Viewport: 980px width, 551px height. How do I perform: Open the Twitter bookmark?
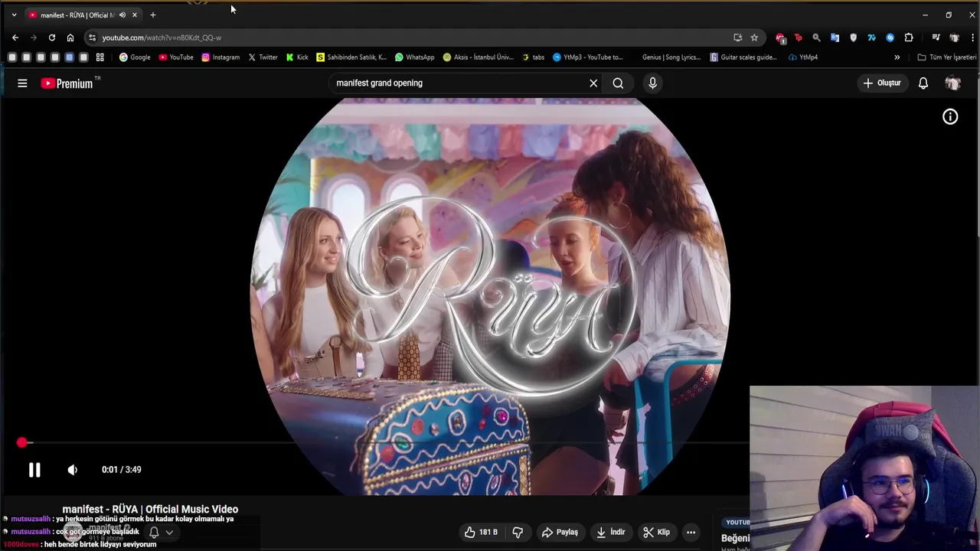(x=263, y=57)
